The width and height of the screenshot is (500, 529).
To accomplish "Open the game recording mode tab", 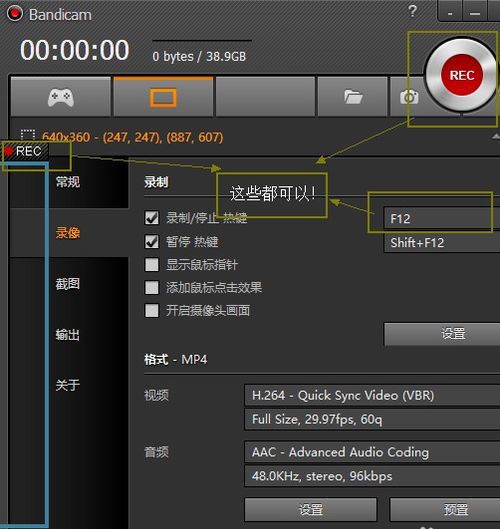I will 61,97.
